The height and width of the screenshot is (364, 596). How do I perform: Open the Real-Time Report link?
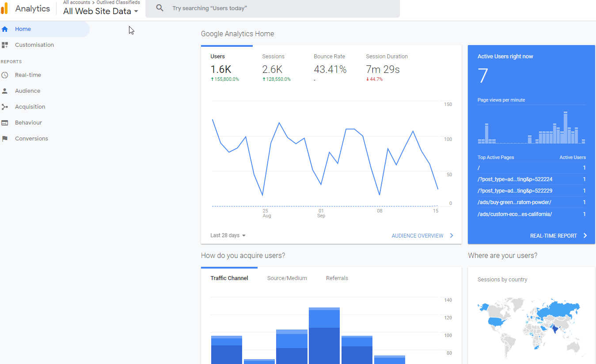coord(553,236)
